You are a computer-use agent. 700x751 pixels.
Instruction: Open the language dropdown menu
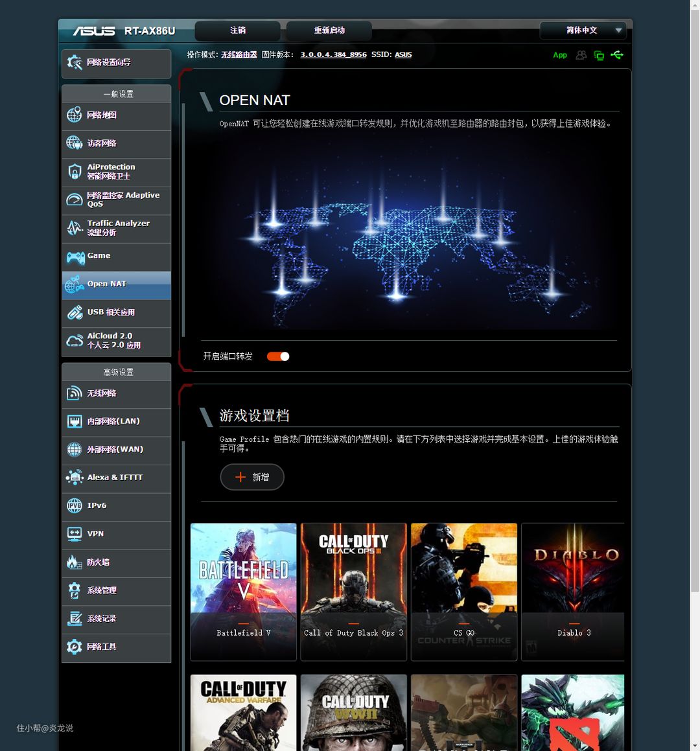tap(583, 30)
